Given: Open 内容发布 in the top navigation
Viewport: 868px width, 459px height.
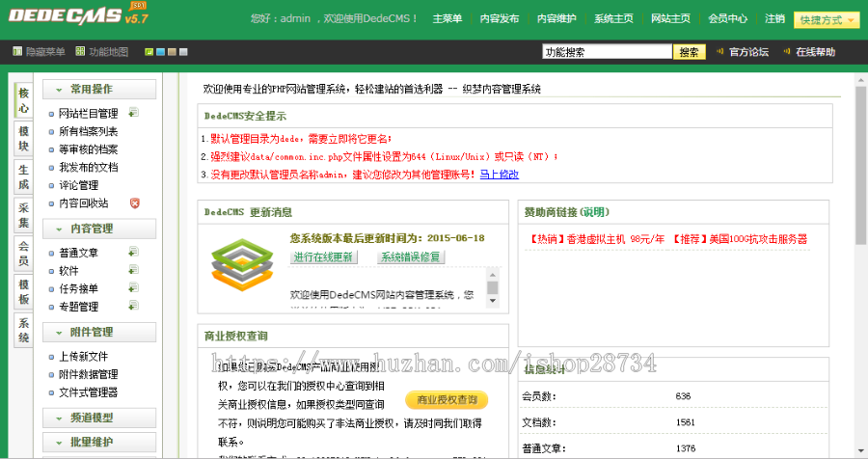Looking at the screenshot, I should tap(500, 18).
